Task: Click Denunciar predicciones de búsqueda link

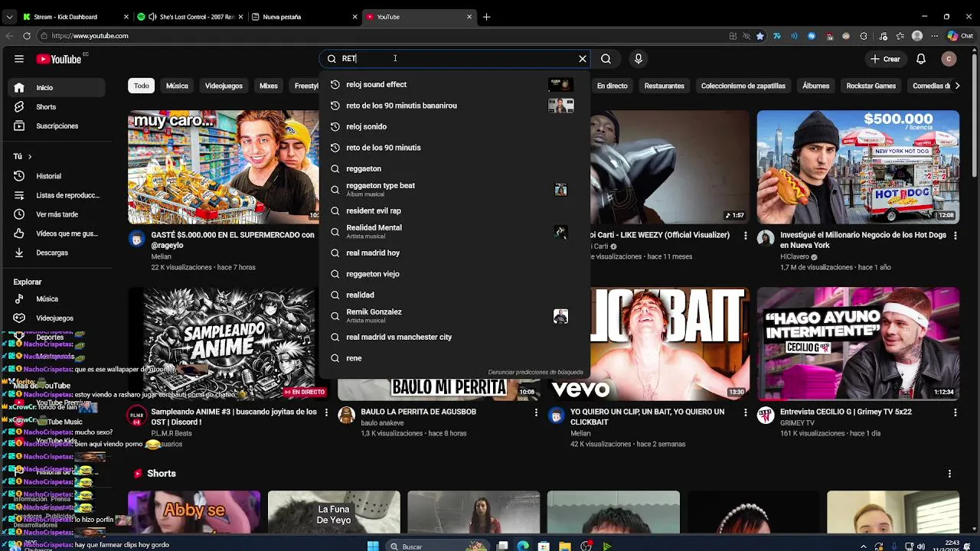Action: tap(535, 372)
